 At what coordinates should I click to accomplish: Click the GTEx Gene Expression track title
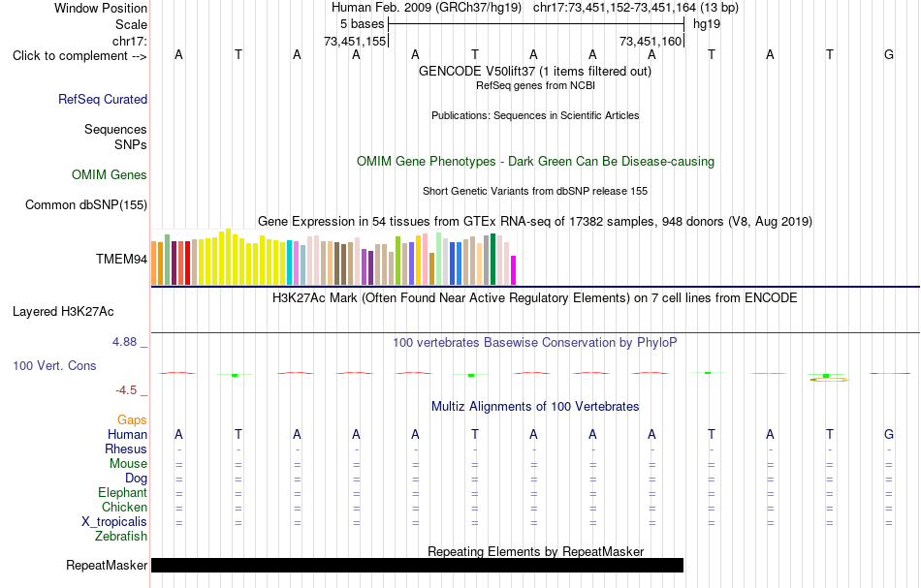[x=535, y=221]
